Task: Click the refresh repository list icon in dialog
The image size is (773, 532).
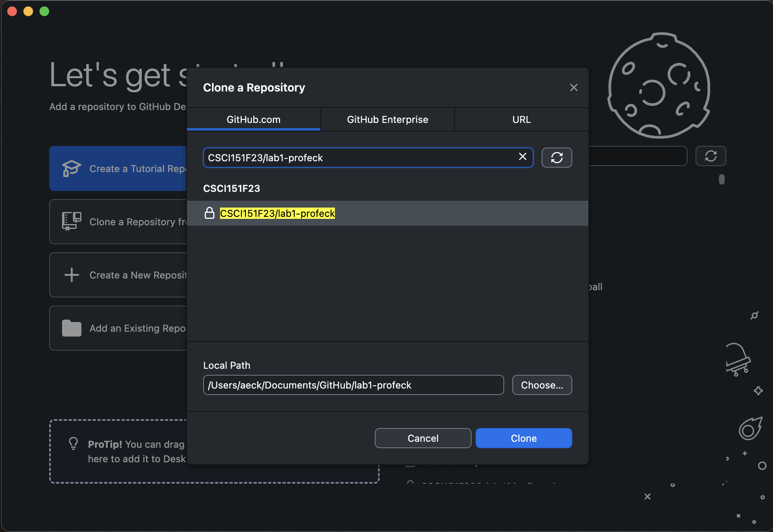Action: click(x=557, y=158)
